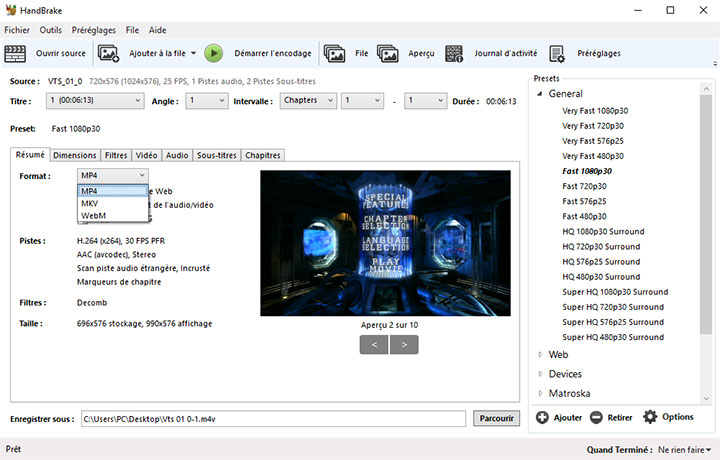Open the Journal d'activité icon

point(454,54)
